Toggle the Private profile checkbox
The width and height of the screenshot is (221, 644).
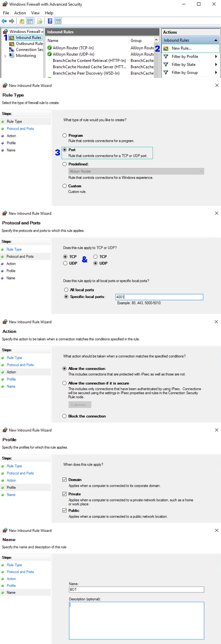click(x=64, y=494)
